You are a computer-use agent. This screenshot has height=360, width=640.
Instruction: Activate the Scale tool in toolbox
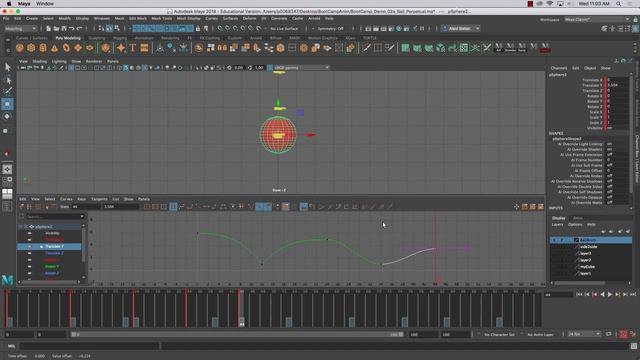pos(6,131)
